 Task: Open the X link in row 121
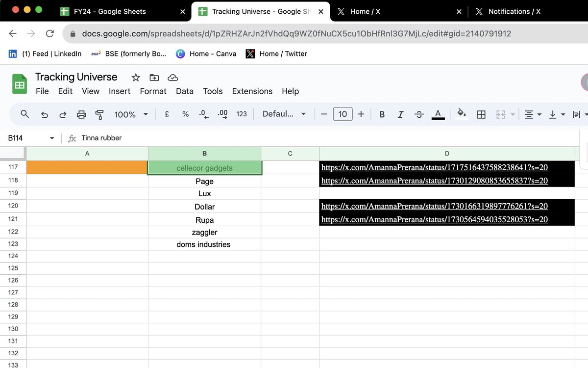tap(434, 219)
